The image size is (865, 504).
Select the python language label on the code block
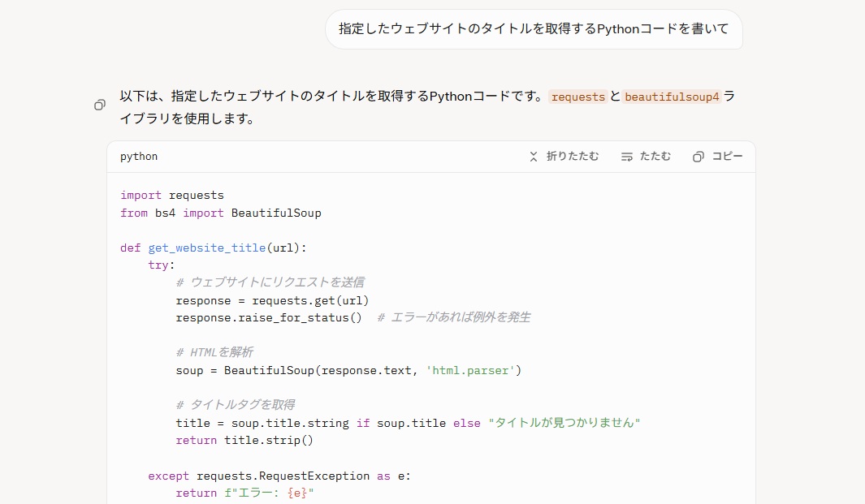coord(138,156)
